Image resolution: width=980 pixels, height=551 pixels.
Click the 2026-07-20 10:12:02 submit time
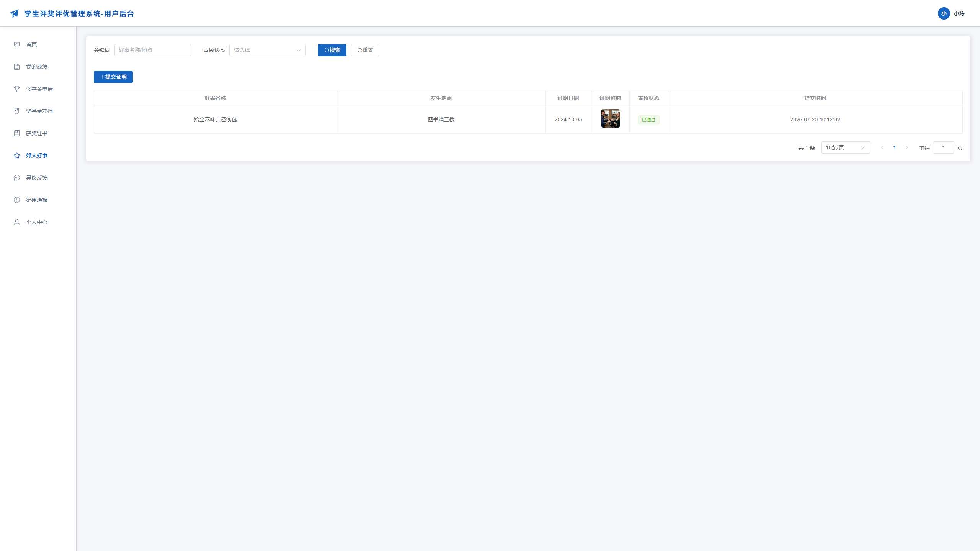coord(815,120)
